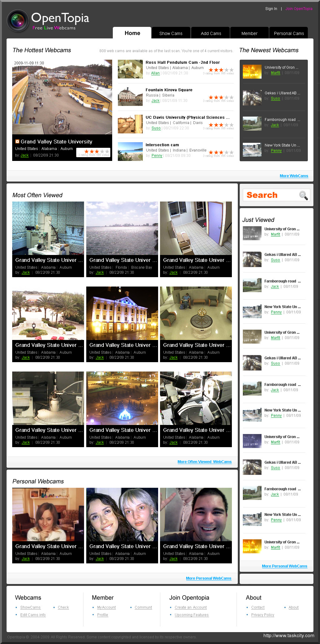Click the Join OpenTopia link
Viewport: 320px width, 644px height.
tap(299, 9)
